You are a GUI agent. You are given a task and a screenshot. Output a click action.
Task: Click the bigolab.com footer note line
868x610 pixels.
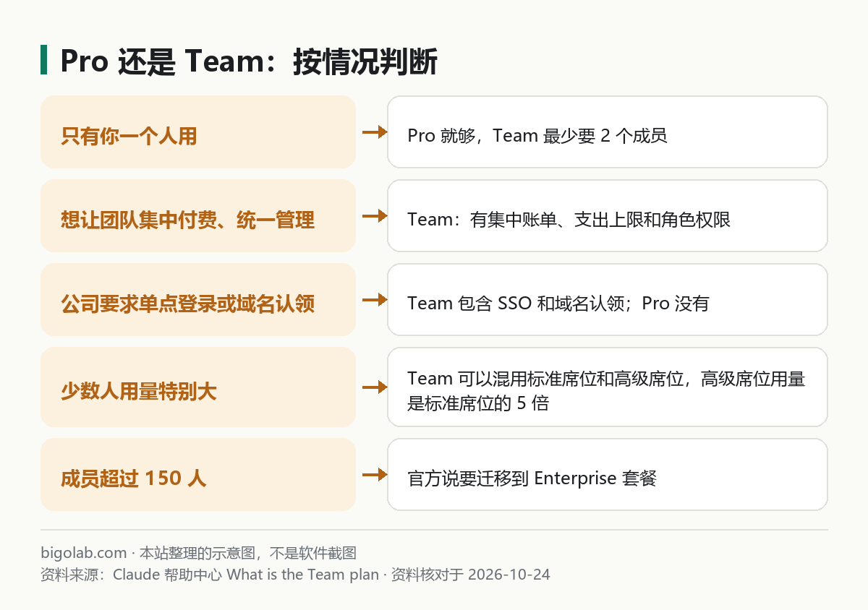coord(199,554)
